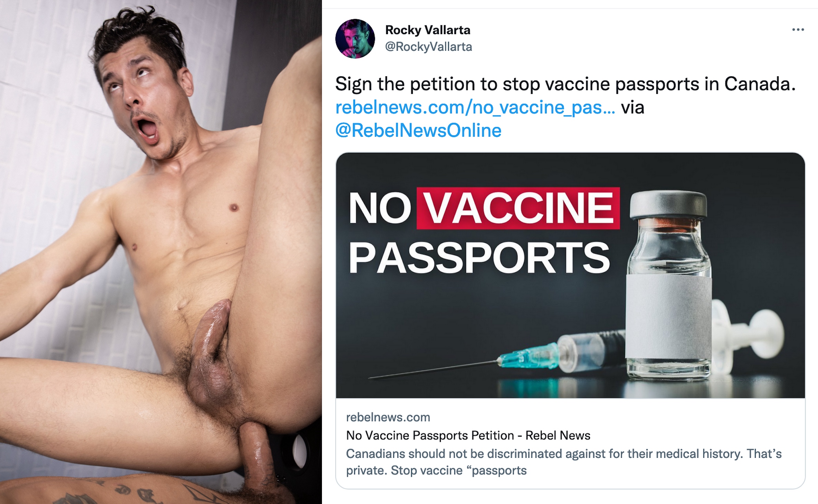The width and height of the screenshot is (818, 504).
Task: Open the @RockyVallarta handle
Action: click(x=428, y=47)
